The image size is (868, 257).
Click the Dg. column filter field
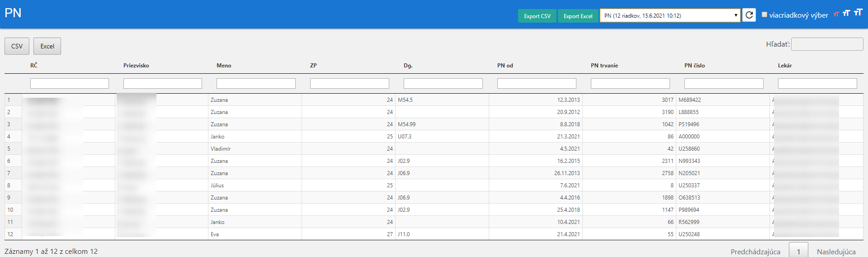[x=443, y=83]
